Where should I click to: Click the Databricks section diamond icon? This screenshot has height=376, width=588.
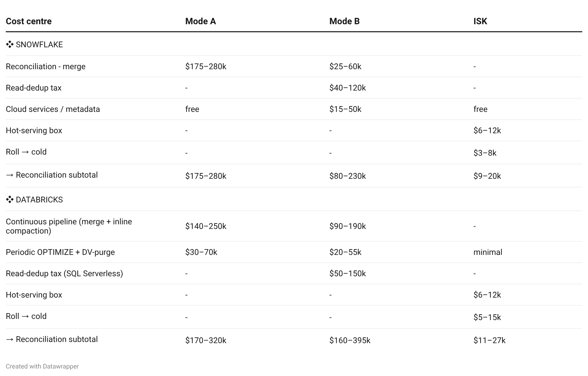10,200
